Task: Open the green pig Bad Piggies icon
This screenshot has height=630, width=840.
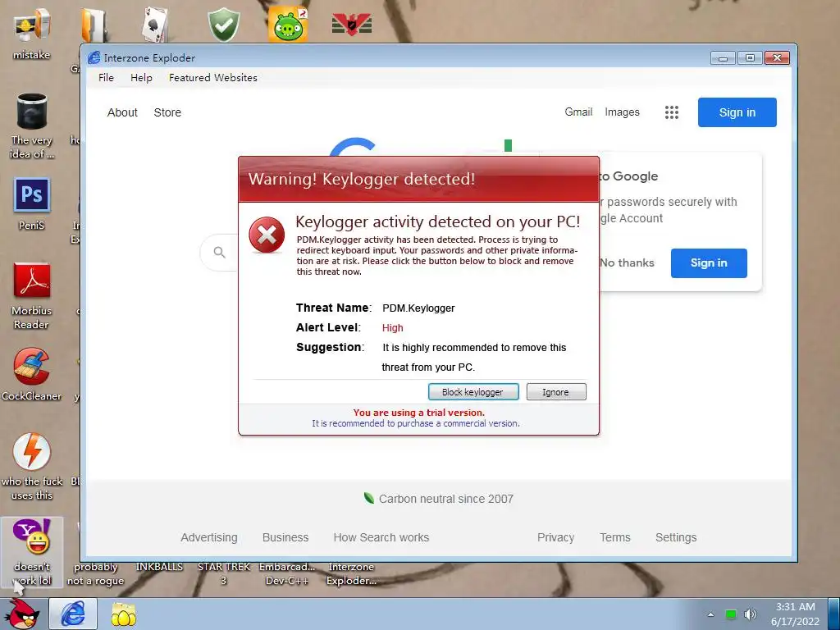Action: click(288, 24)
